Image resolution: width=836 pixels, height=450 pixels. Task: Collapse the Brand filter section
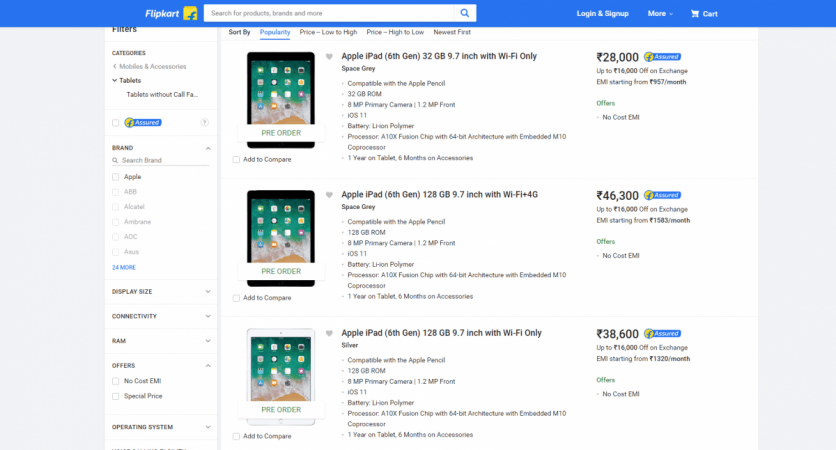click(208, 148)
